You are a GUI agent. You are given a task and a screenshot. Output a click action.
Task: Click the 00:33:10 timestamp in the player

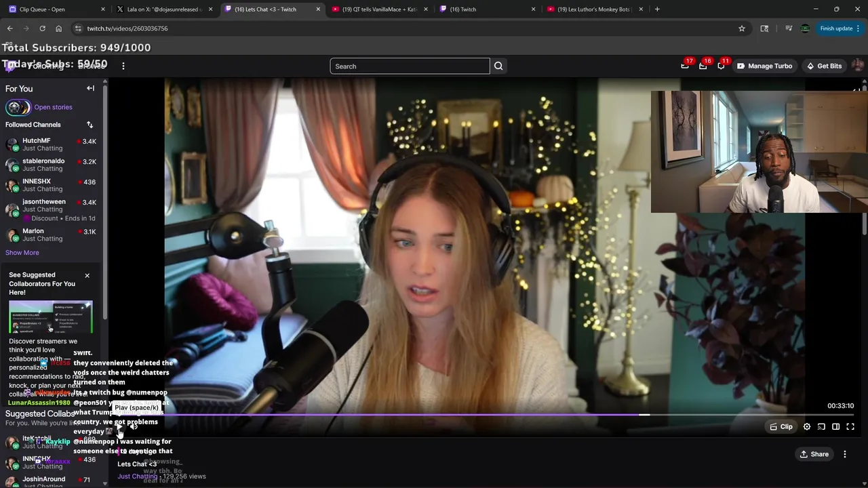(x=840, y=406)
